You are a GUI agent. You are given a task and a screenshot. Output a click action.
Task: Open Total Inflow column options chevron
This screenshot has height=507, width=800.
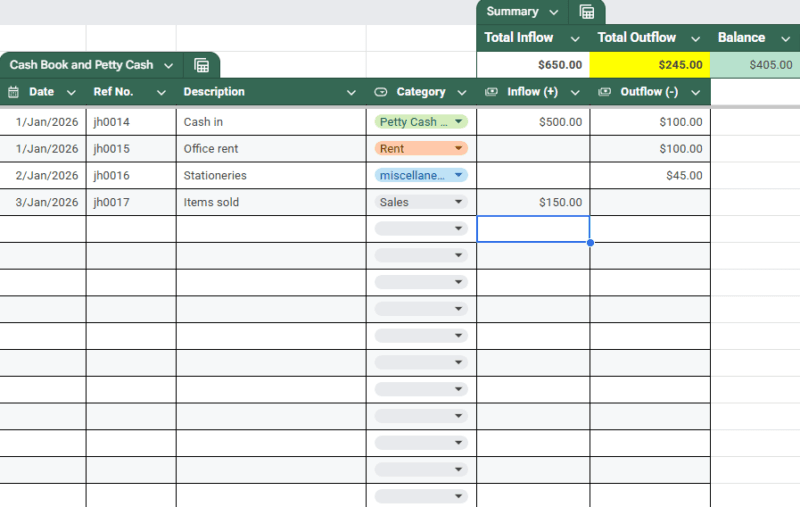coord(575,39)
